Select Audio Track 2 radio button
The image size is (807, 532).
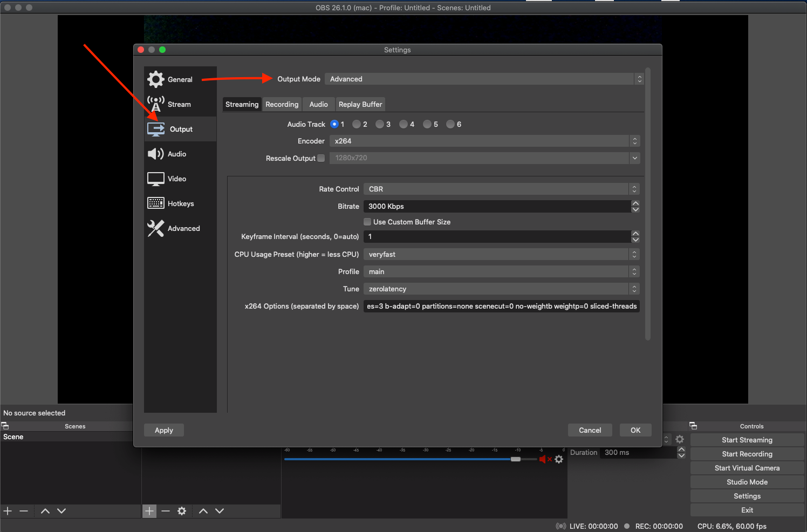pos(357,124)
